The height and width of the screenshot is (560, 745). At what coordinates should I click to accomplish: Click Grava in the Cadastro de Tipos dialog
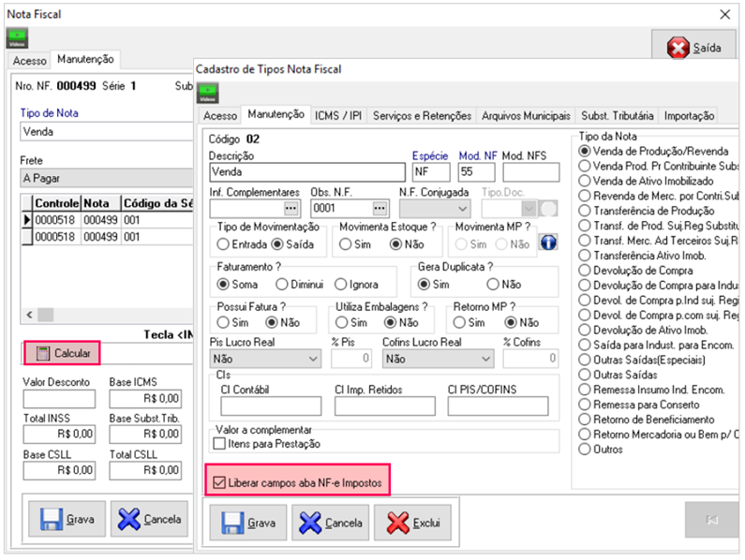[x=249, y=523]
